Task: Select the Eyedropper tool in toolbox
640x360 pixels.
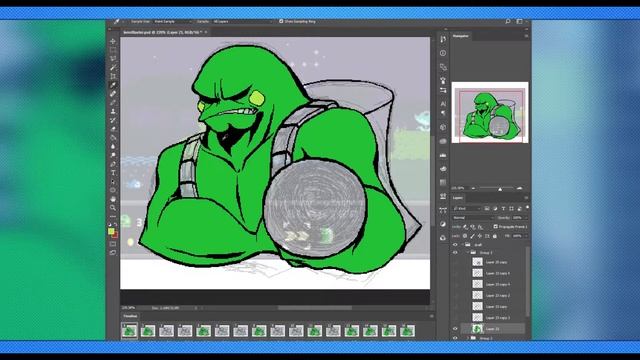Action: (113, 85)
